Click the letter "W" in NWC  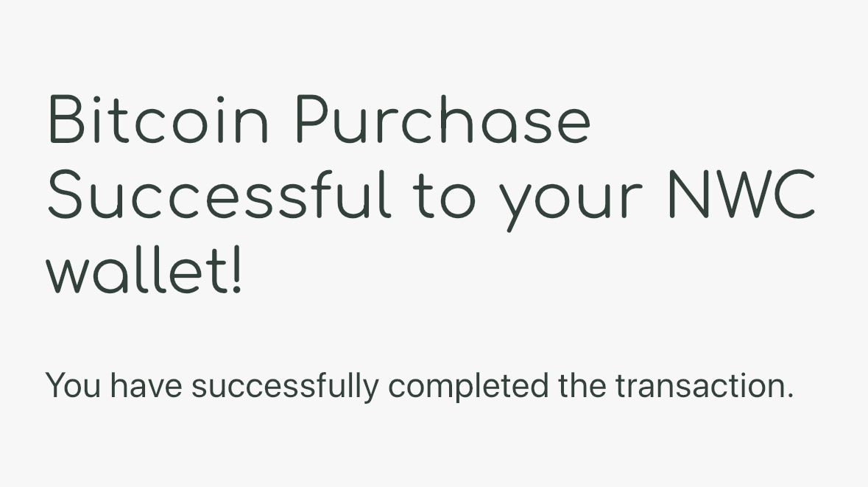click(741, 195)
